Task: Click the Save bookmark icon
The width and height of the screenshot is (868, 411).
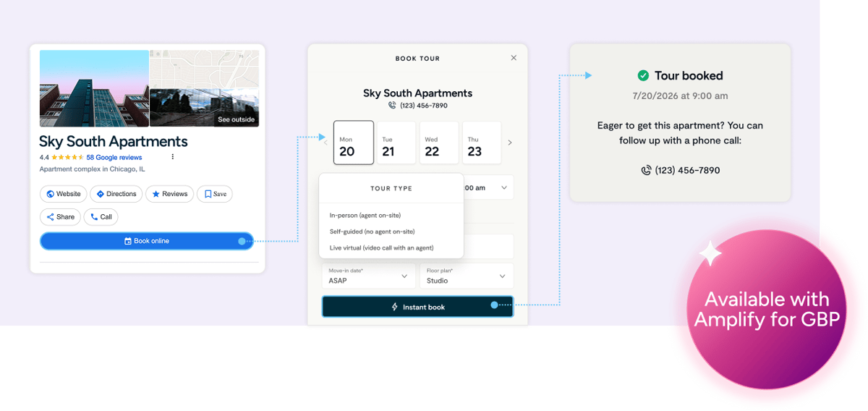Action: click(x=208, y=194)
